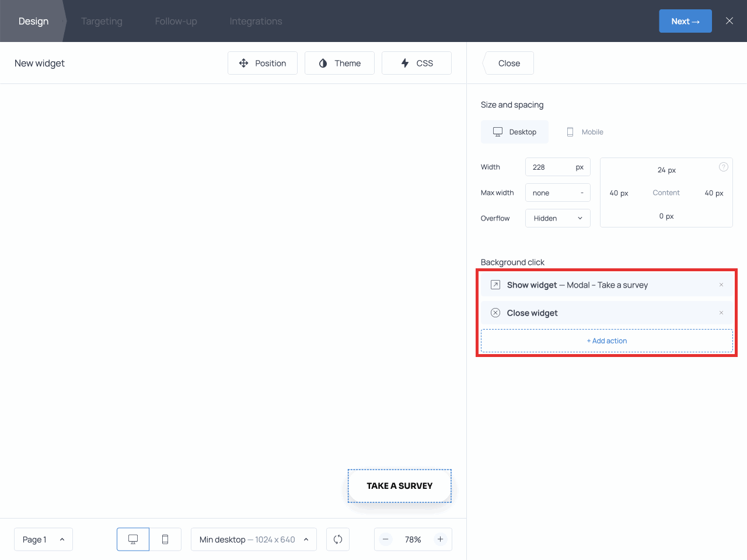This screenshot has height=560, width=747.
Task: Switch preview to mobile view
Action: pos(165,539)
